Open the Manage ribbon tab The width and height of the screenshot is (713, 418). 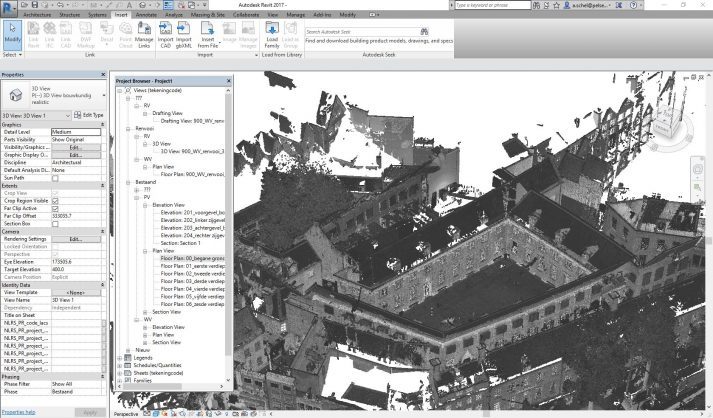(296, 15)
